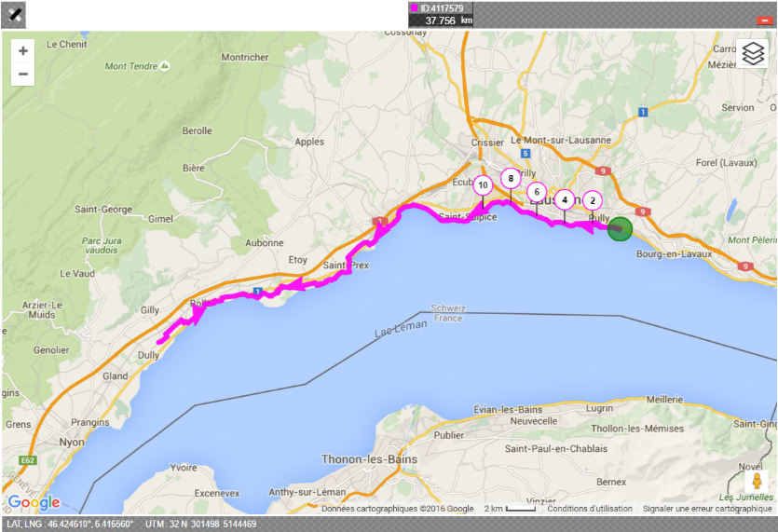Remove track with red minus button
The width and height of the screenshot is (778, 532).
tap(764, 20)
